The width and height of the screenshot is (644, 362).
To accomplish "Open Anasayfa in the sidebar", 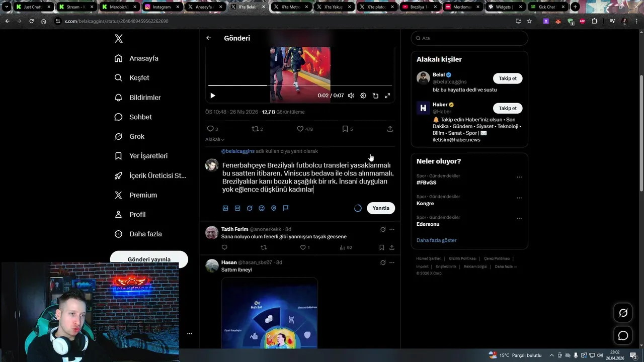I will tap(136, 58).
